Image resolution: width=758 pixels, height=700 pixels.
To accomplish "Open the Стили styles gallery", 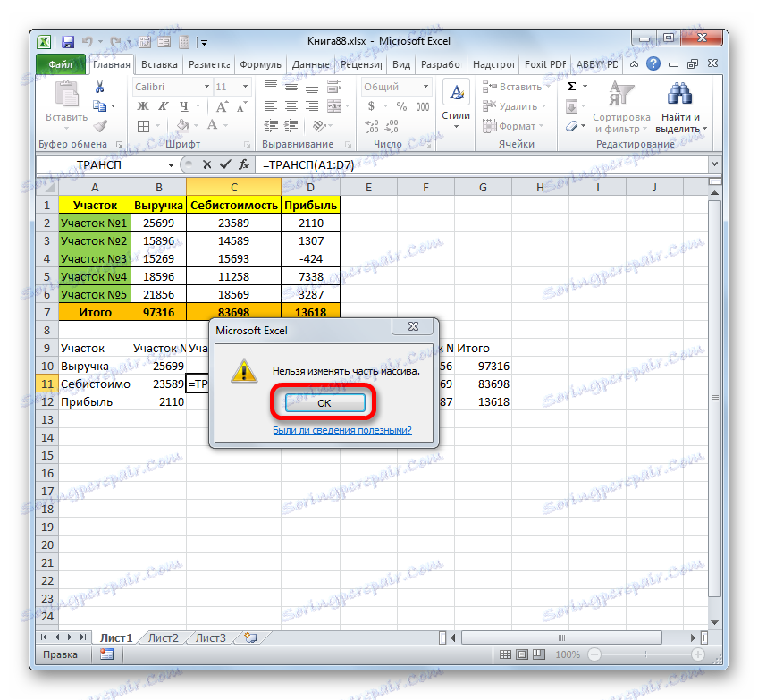I will click(456, 105).
